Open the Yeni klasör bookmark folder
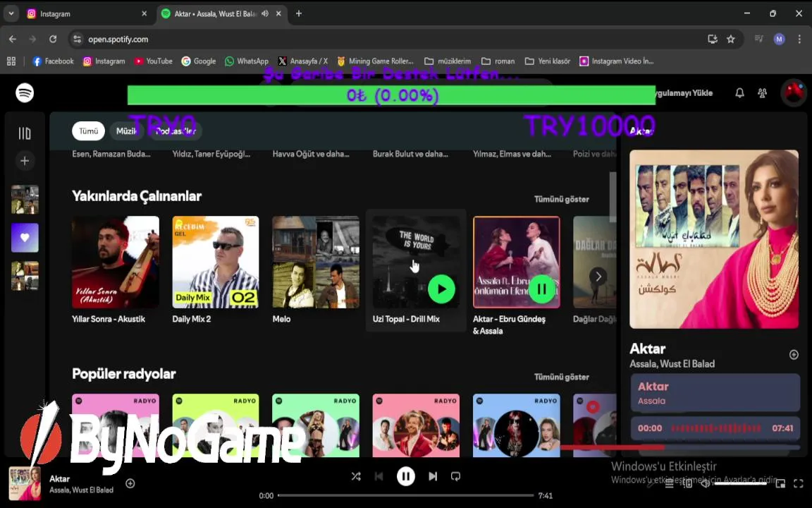 548,61
